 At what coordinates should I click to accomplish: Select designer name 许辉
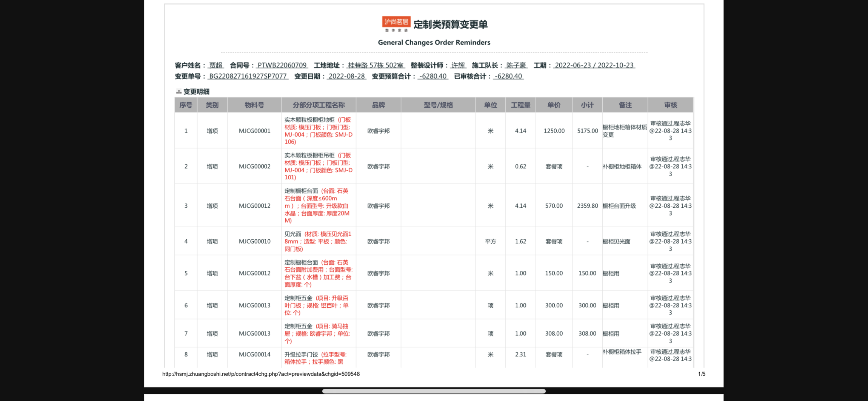point(458,65)
